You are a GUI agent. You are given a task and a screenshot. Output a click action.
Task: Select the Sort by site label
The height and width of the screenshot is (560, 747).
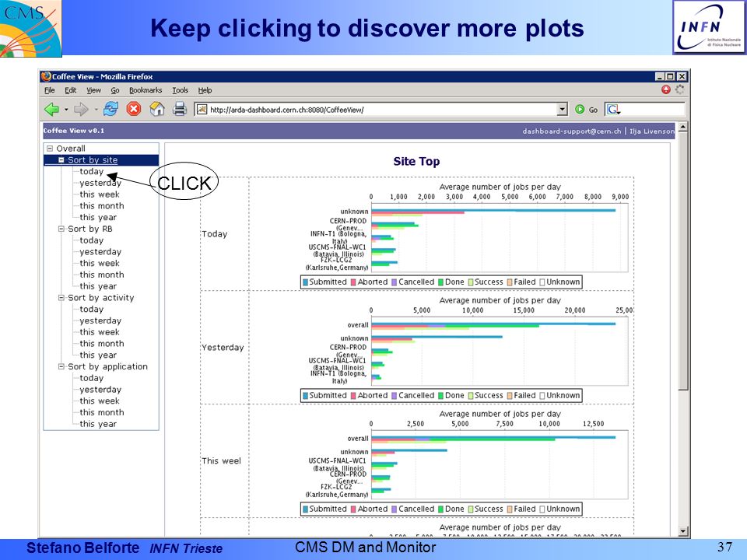93,160
